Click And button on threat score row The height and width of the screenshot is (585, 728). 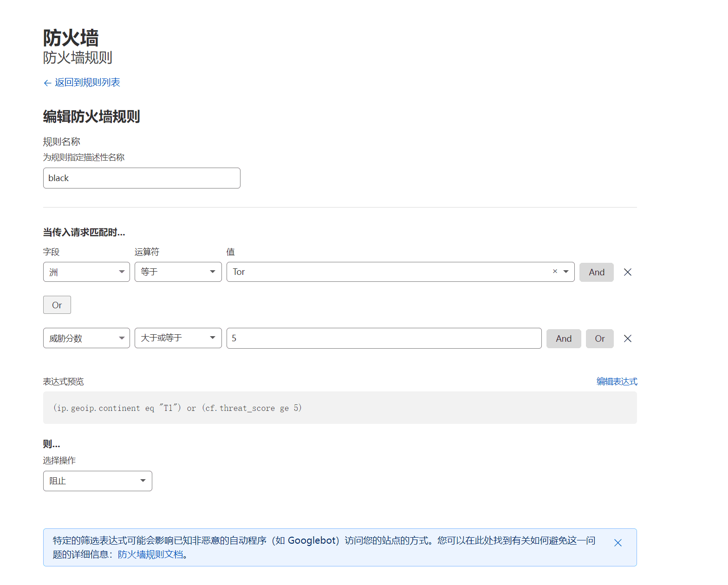click(x=563, y=338)
